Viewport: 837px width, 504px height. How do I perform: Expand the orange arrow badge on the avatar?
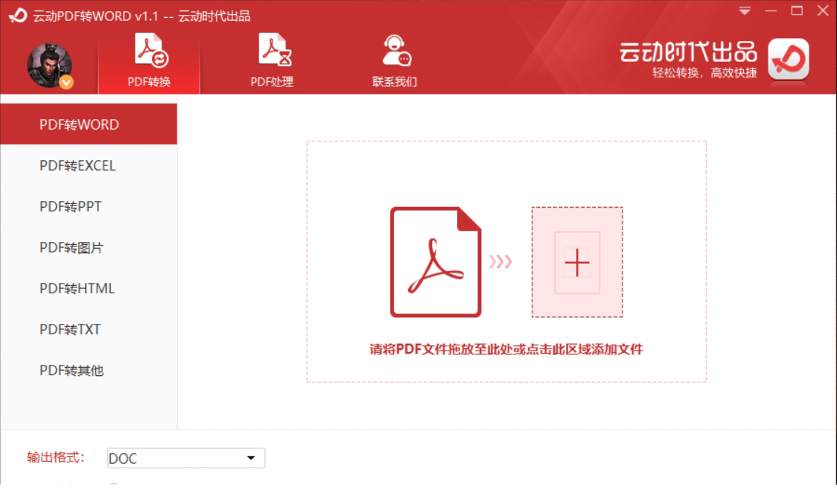[x=66, y=83]
